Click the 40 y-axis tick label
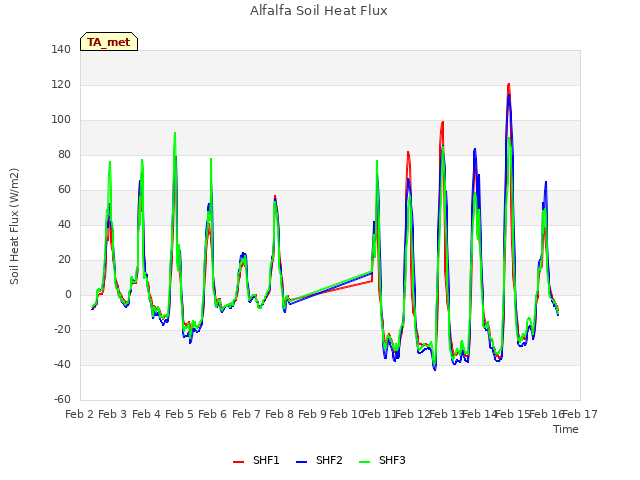The image size is (640, 480). [x=64, y=224]
